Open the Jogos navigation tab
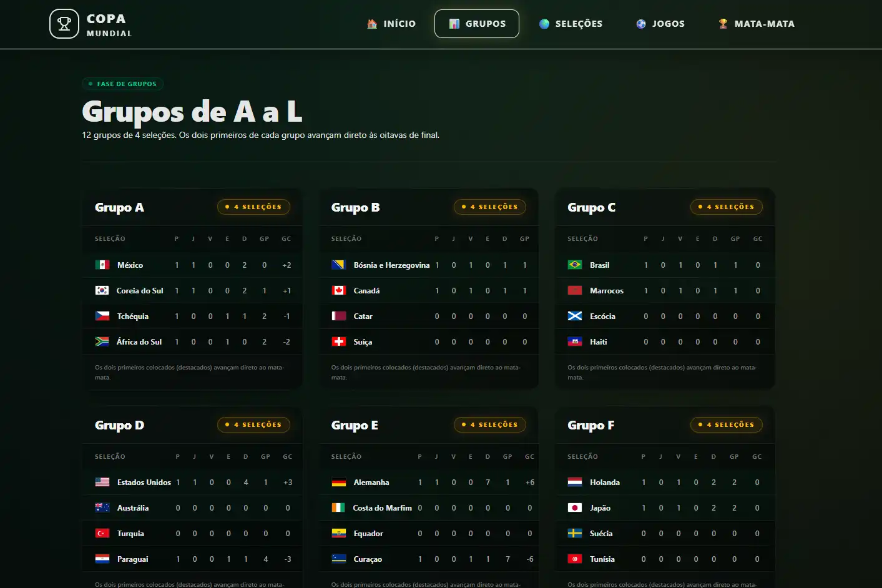882x588 pixels. [x=660, y=24]
